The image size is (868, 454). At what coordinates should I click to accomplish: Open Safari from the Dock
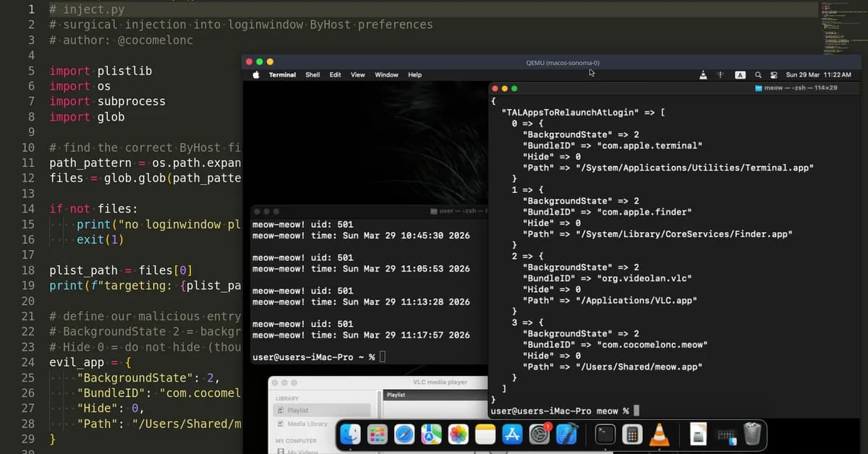(x=404, y=434)
